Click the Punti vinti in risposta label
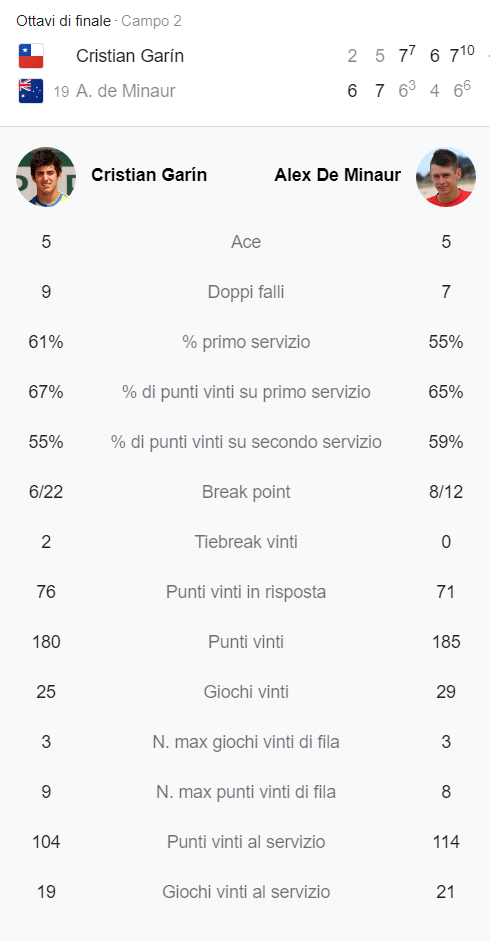The image size is (490, 941). [246, 592]
